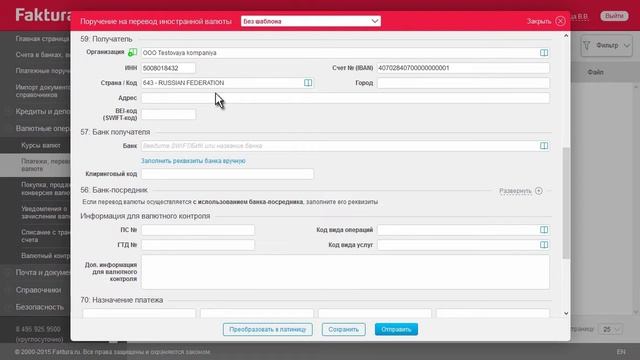Click the Отправить button
The width and height of the screenshot is (640, 360).
pyautogui.click(x=396, y=329)
